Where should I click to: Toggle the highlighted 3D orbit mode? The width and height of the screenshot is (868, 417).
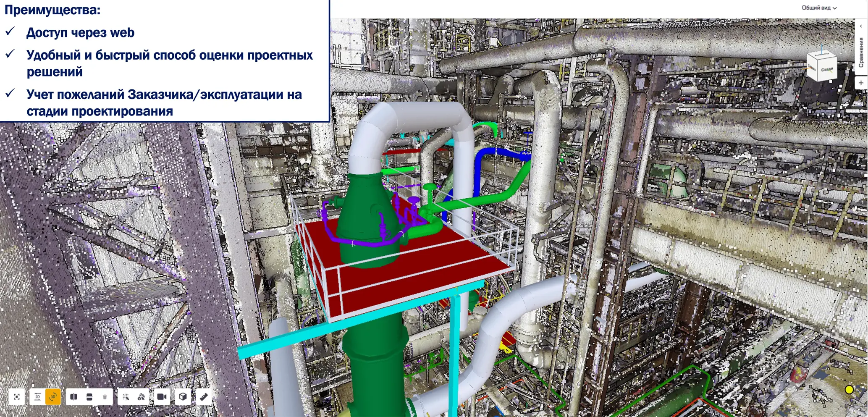(53, 397)
